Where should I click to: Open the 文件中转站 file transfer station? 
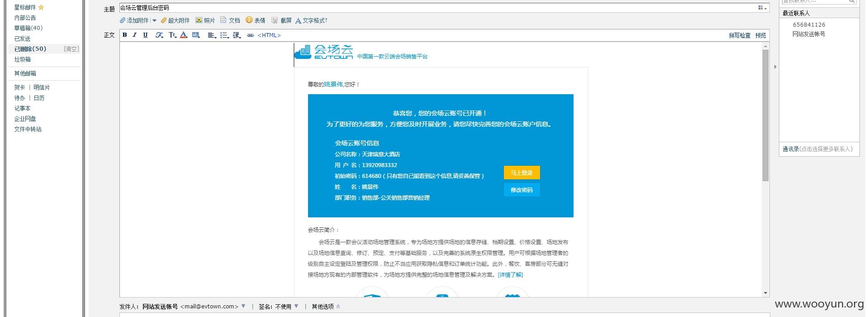[28, 129]
